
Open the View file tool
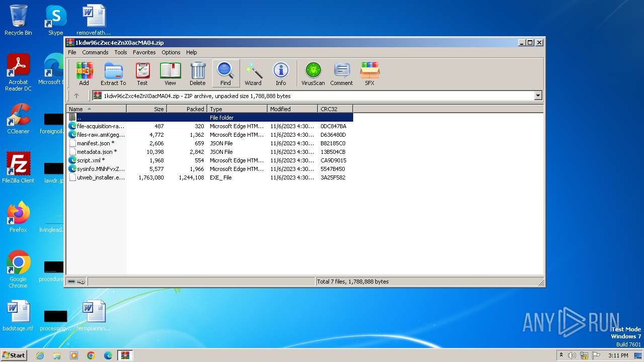(170, 73)
